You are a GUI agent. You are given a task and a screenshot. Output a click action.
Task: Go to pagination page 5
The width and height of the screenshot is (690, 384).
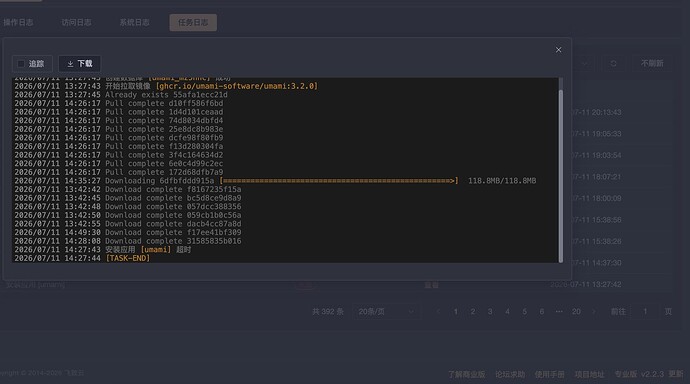(524, 311)
